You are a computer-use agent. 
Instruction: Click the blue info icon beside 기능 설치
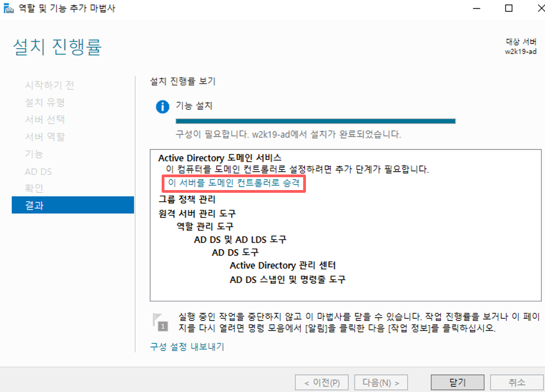point(162,107)
